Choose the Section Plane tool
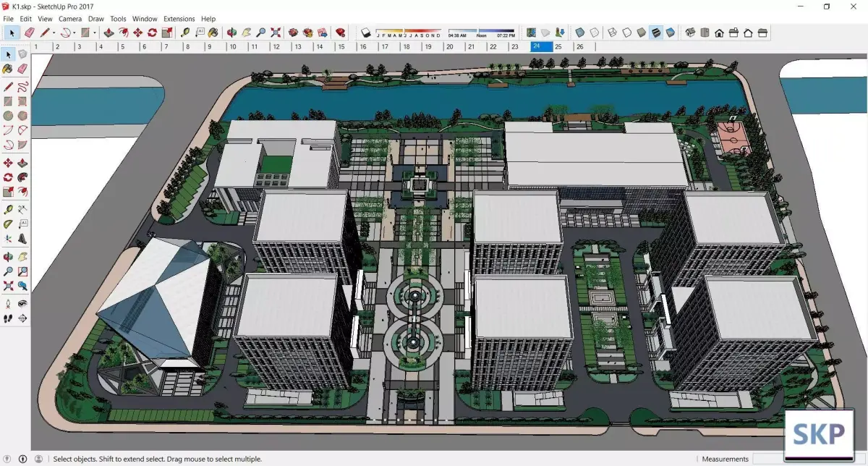This screenshot has width=868, height=466. tap(22, 318)
